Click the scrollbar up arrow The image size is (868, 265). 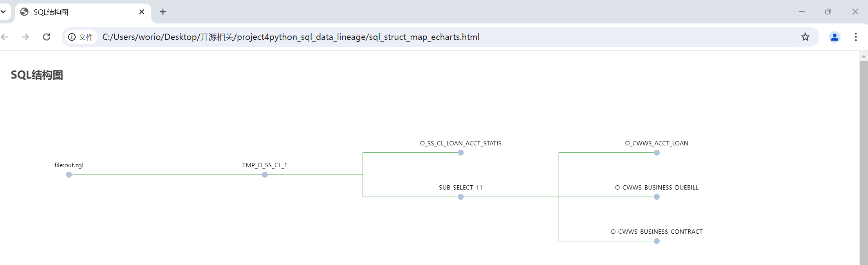tap(863, 56)
